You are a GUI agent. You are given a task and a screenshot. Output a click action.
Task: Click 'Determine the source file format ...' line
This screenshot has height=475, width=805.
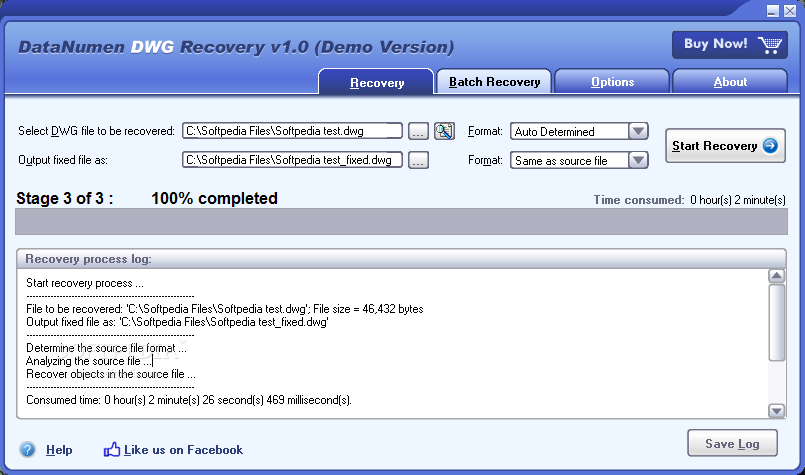[106, 348]
